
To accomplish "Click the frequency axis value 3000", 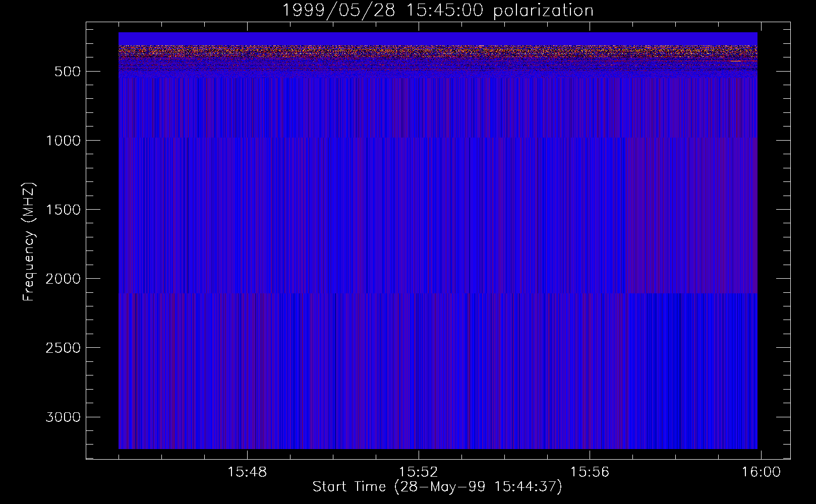I will click(63, 417).
